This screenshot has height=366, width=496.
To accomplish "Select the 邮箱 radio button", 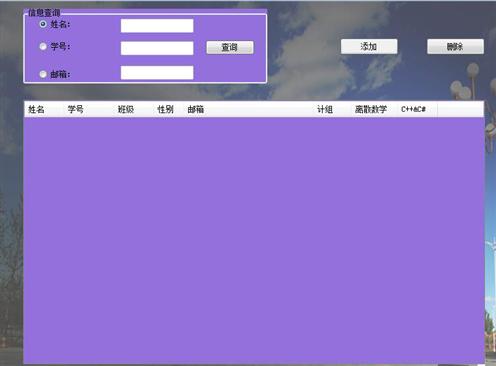I will pos(43,74).
